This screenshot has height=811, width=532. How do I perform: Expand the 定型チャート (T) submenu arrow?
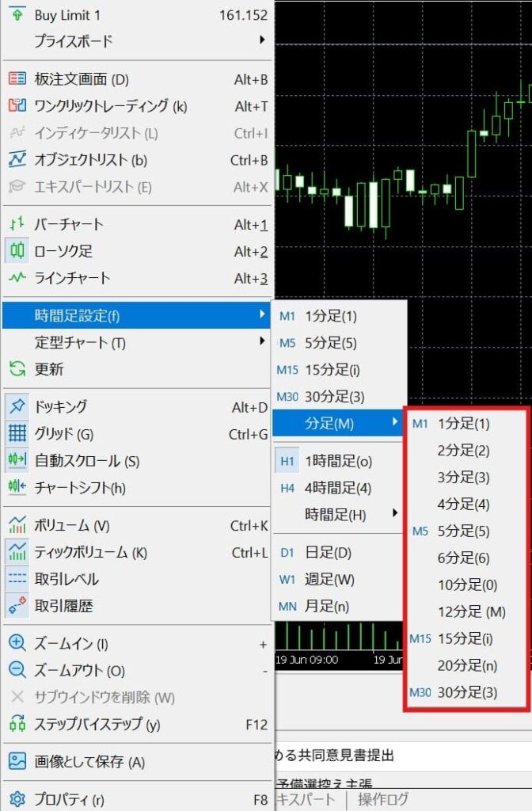[x=262, y=341]
